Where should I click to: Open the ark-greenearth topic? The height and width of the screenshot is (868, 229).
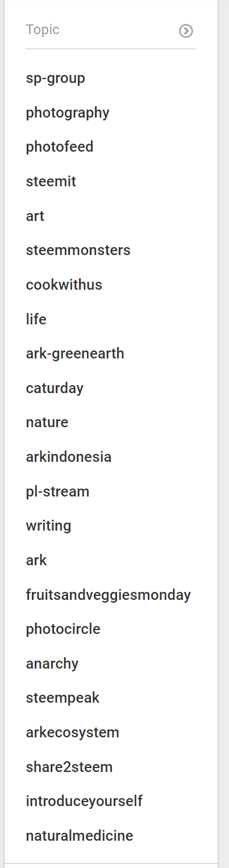coord(74,354)
